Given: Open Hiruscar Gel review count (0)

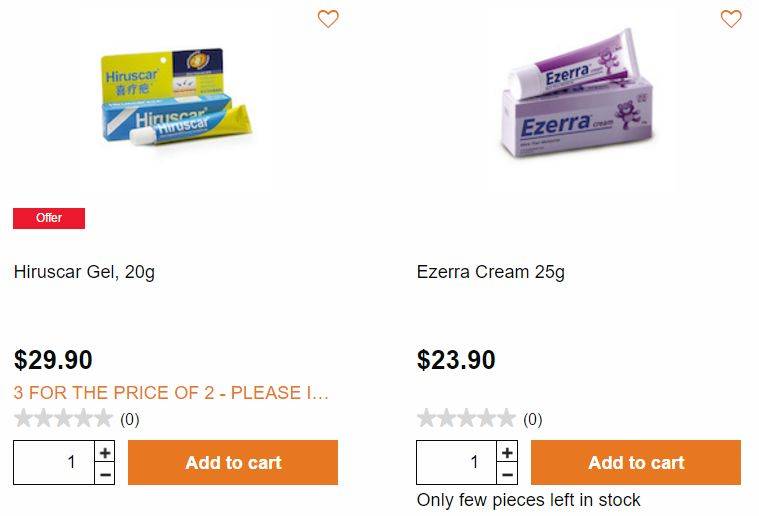Looking at the screenshot, I should tap(130, 419).
